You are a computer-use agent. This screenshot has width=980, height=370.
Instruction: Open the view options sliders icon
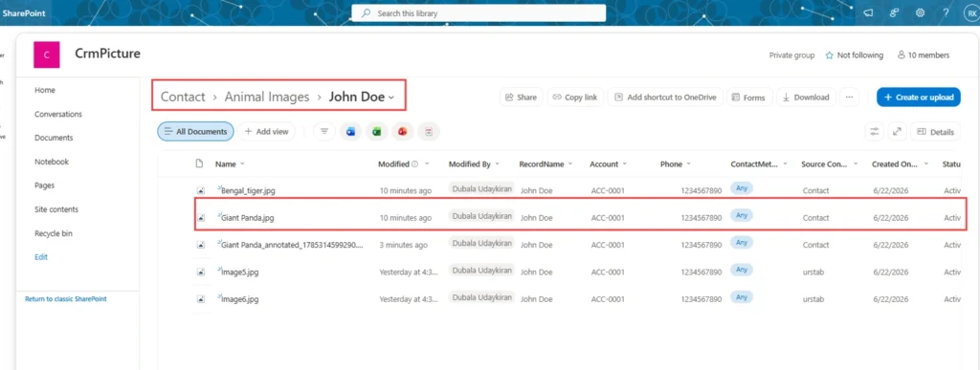[875, 132]
